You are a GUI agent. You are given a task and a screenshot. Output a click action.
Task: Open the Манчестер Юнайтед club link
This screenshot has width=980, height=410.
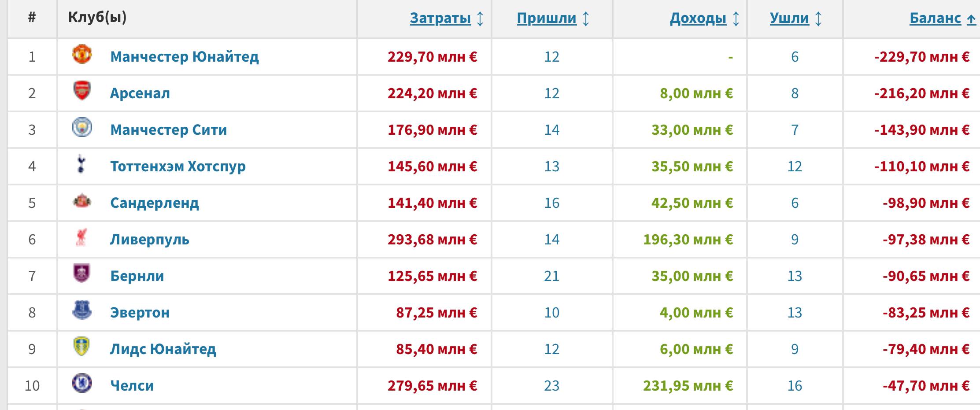pyautogui.click(x=185, y=57)
